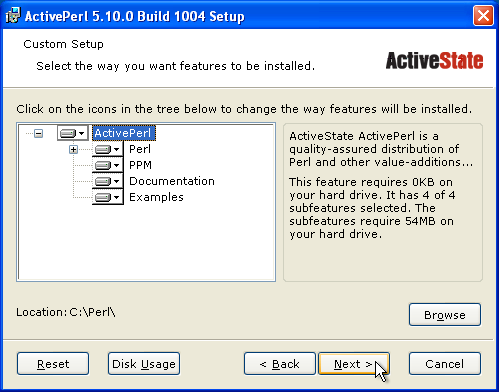
Task: Click the Examples feature drive icon
Action: (x=107, y=197)
